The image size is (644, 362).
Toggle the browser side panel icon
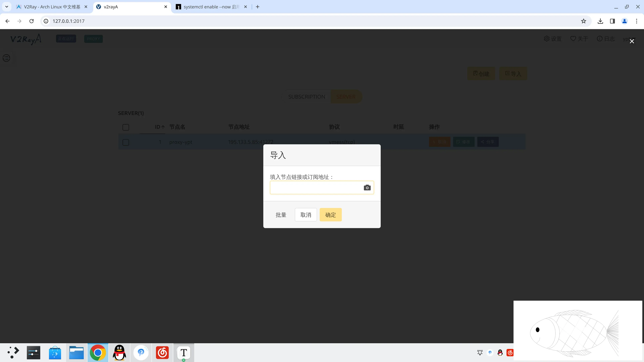tap(612, 21)
